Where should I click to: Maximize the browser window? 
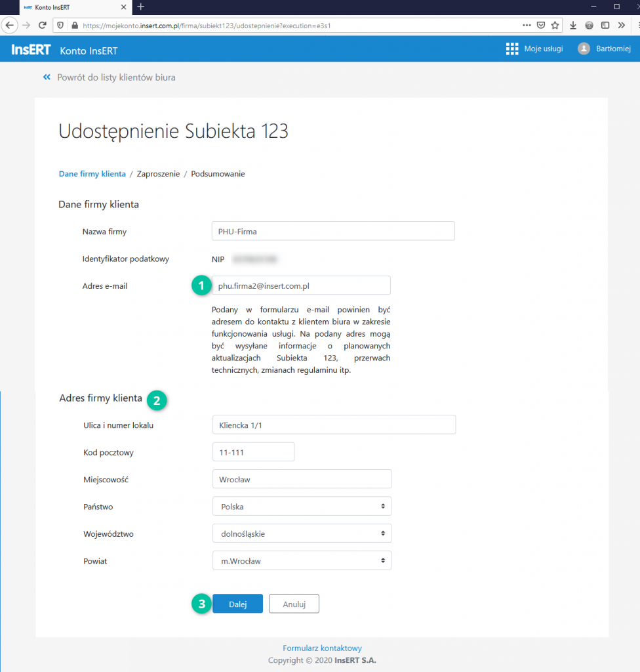point(617,7)
